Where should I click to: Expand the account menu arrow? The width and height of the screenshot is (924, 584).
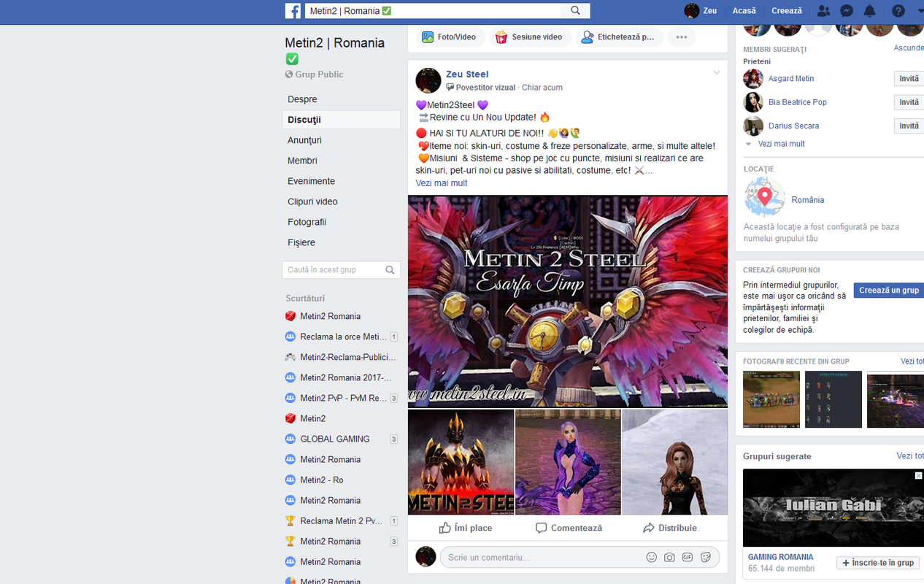[x=920, y=11]
